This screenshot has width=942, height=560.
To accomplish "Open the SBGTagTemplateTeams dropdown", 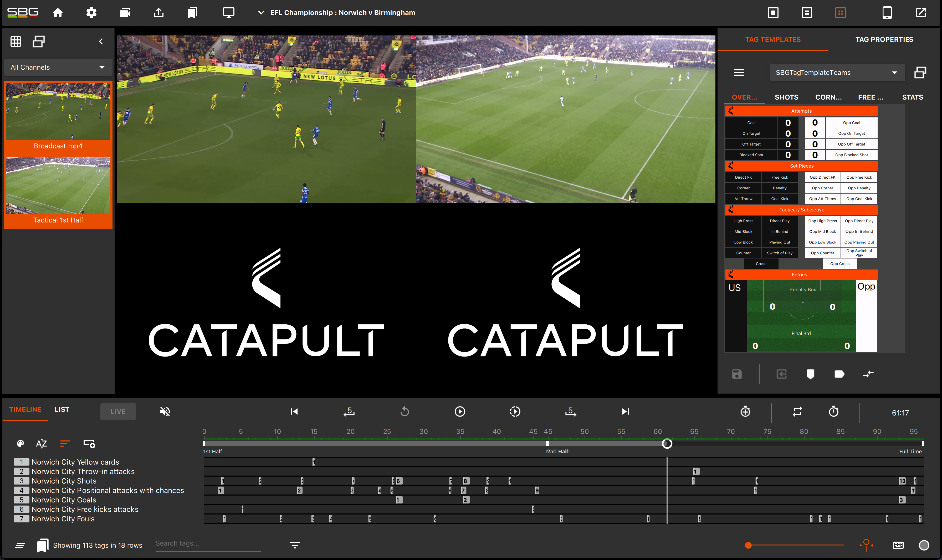I will click(837, 72).
